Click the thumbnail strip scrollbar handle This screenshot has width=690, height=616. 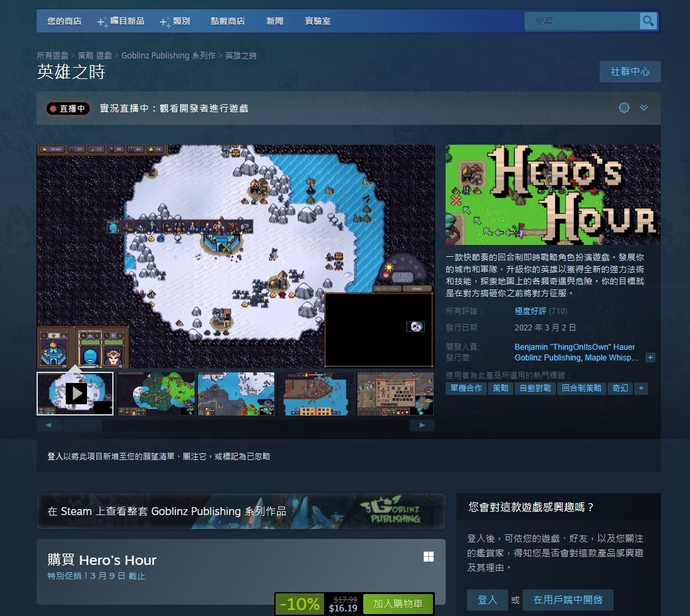coord(82,425)
